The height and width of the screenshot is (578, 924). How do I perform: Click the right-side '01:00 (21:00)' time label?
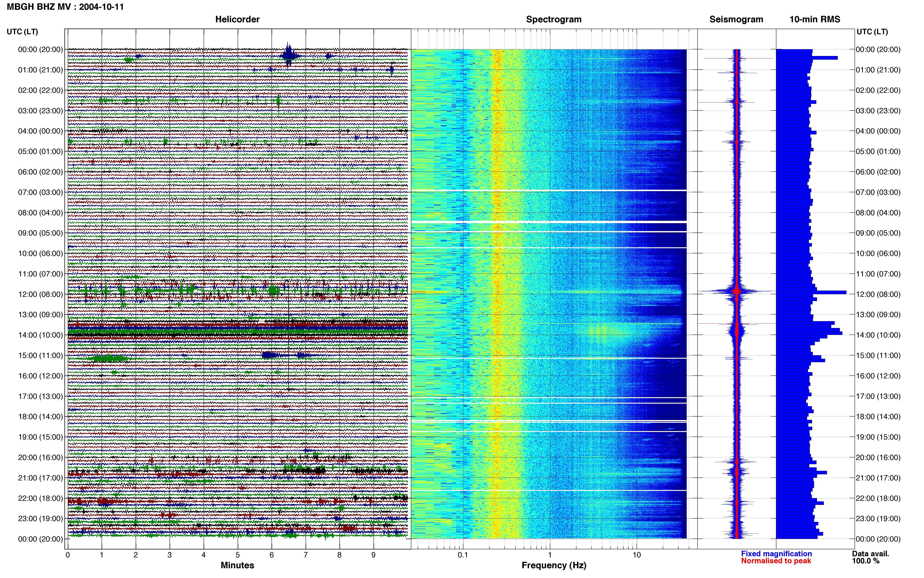878,70
